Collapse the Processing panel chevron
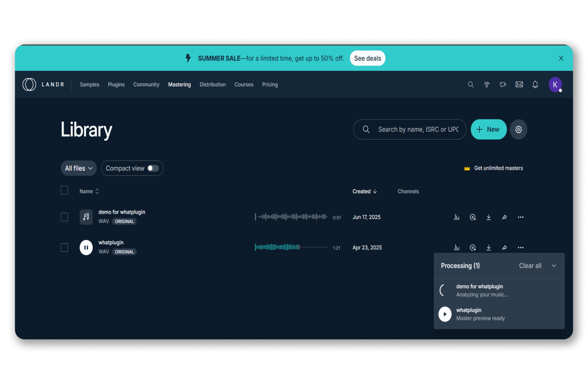Image resolution: width=588 pixels, height=381 pixels. (554, 266)
